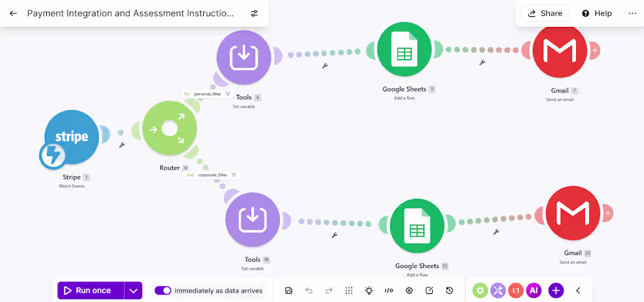Screen dimensions: 644x302
Task: Click wrench between Google Sheets 22 and Gmail 23
Action: 496,232
